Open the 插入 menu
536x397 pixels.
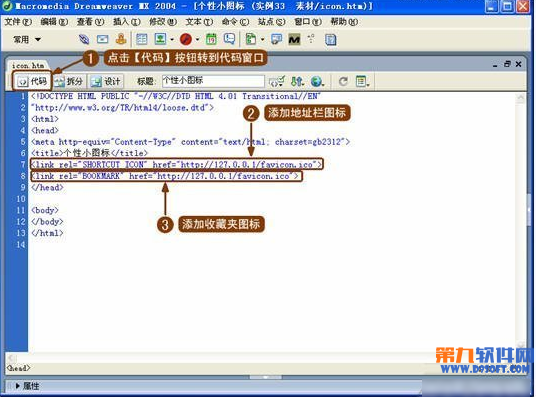[127, 22]
